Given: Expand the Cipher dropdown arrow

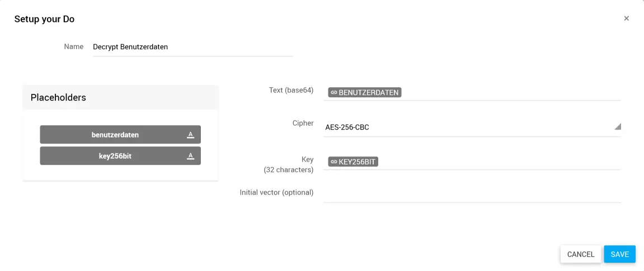Looking at the screenshot, I should 617,126.
